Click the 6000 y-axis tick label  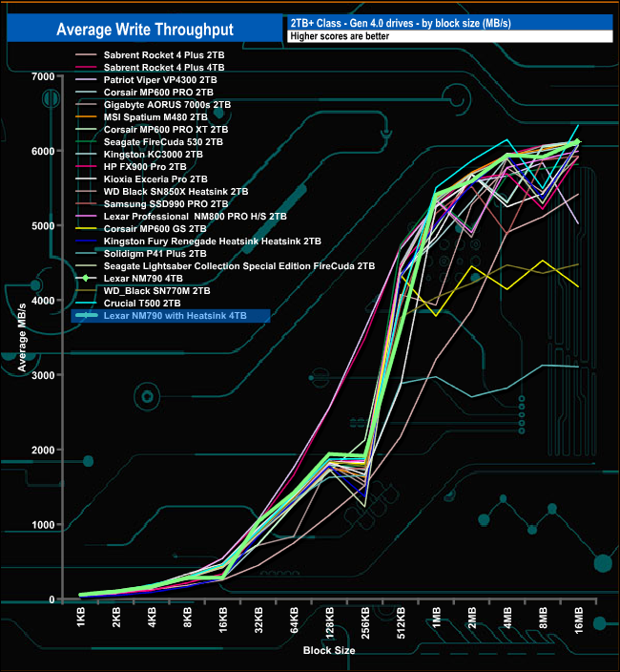(x=43, y=151)
